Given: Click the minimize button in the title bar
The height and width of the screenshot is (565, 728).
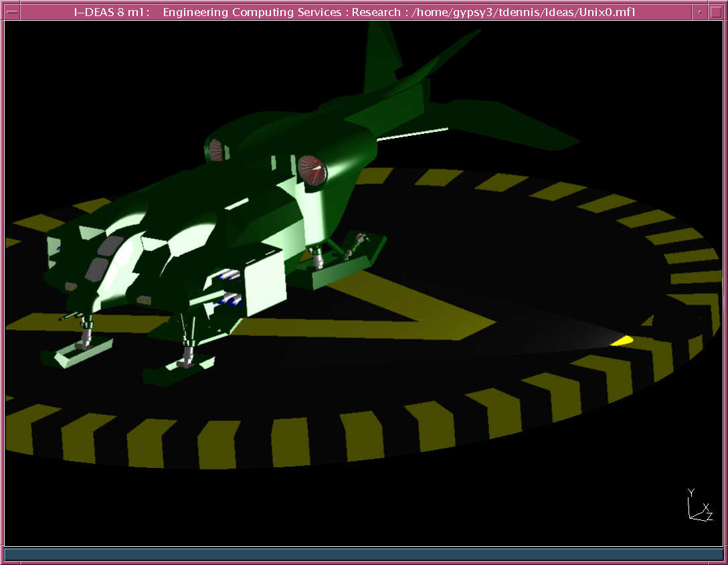Looking at the screenshot, I should 699,11.
